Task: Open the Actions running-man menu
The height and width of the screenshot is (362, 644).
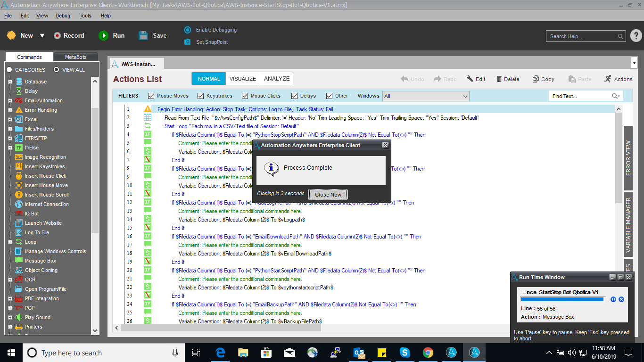Action: tap(608, 79)
